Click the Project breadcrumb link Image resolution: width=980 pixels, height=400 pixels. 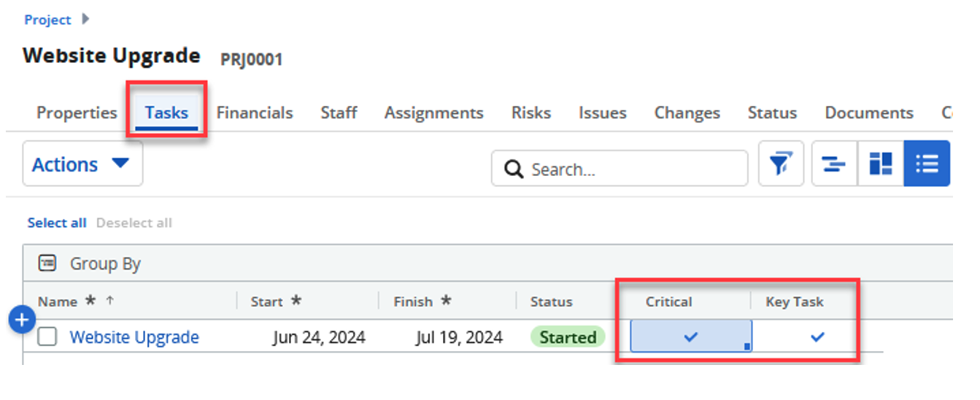tap(47, 20)
